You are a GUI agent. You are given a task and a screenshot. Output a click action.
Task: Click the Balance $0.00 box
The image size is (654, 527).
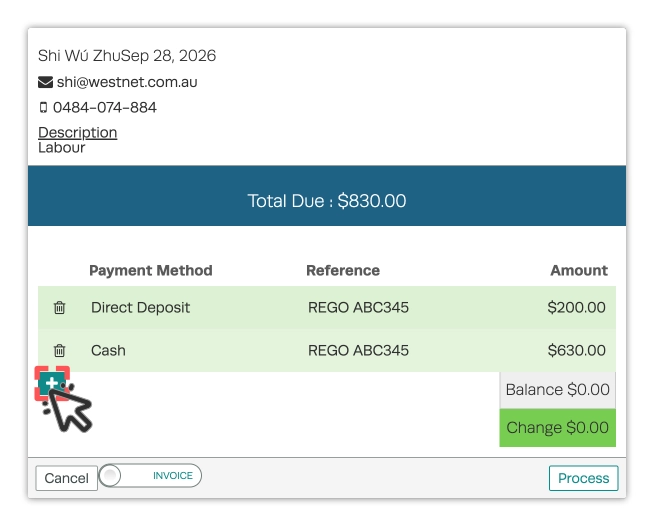[558, 390]
